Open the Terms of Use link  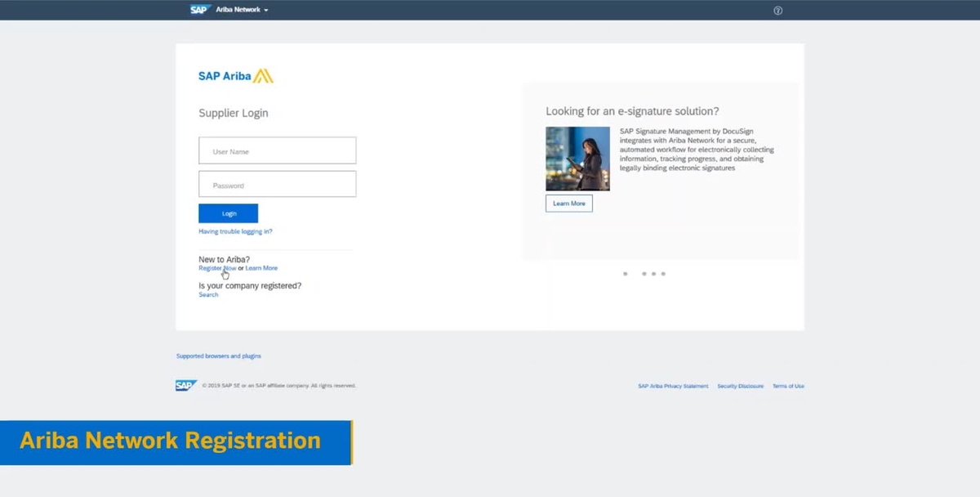coord(788,386)
